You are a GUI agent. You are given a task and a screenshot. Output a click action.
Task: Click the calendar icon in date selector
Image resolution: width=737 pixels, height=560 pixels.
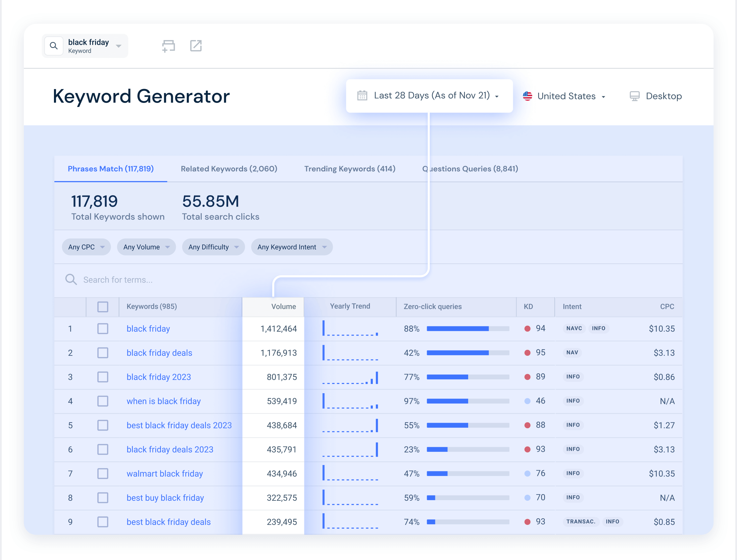[362, 96]
